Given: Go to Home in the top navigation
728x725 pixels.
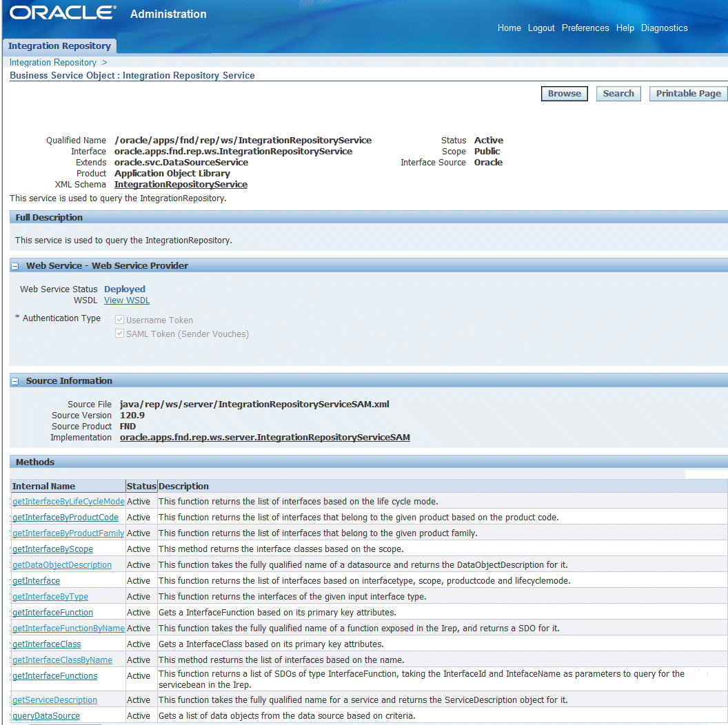Looking at the screenshot, I should click(x=509, y=28).
